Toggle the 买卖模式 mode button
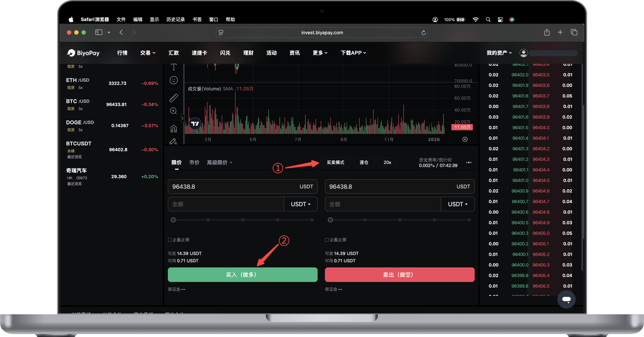This screenshot has width=644, height=337. tap(335, 162)
